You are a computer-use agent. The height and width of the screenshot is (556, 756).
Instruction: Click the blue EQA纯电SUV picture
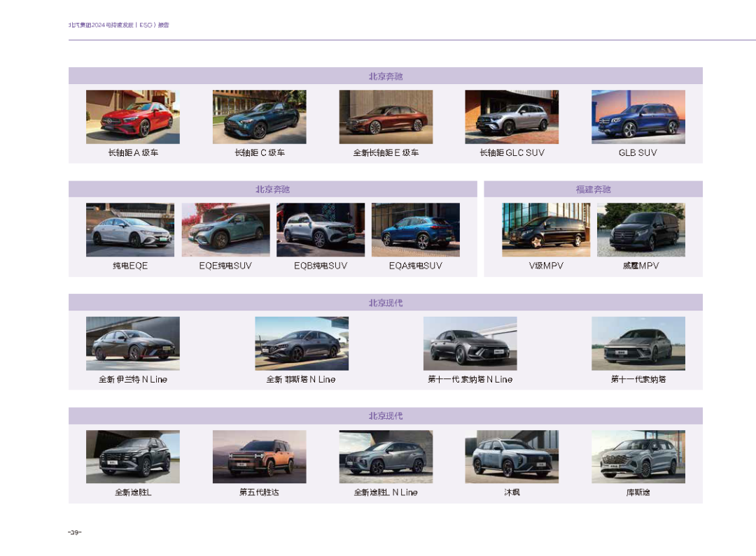click(416, 230)
